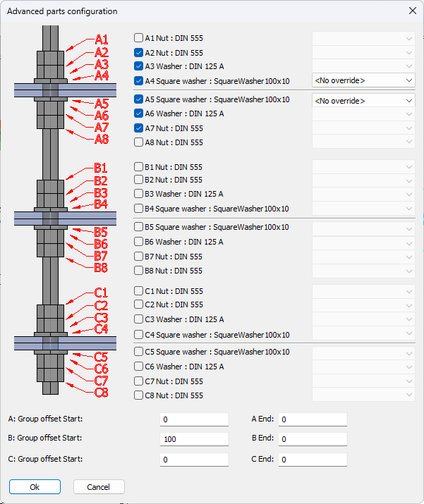Uncheck A3 Washer DIN 125 A

pyautogui.click(x=139, y=66)
